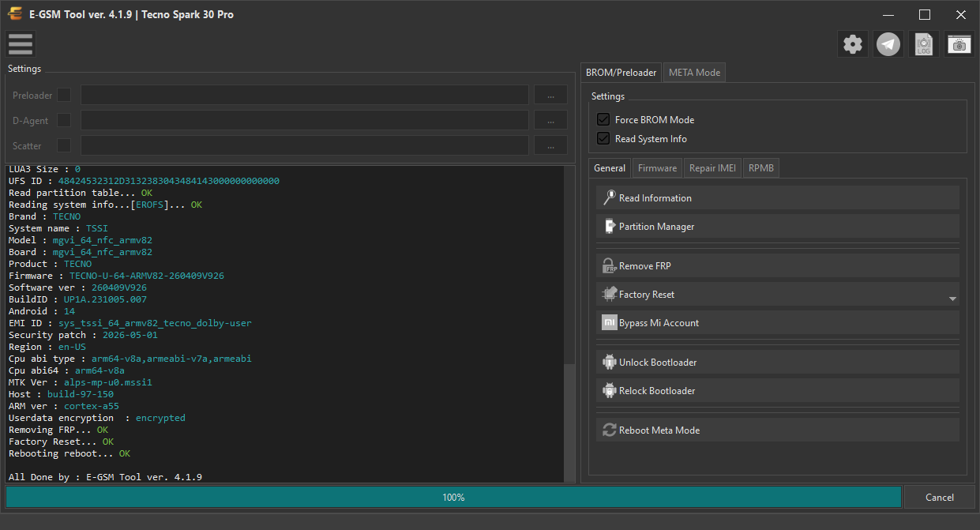The image size is (980, 530).
Task: Open the hamburger main menu
Action: 21,44
